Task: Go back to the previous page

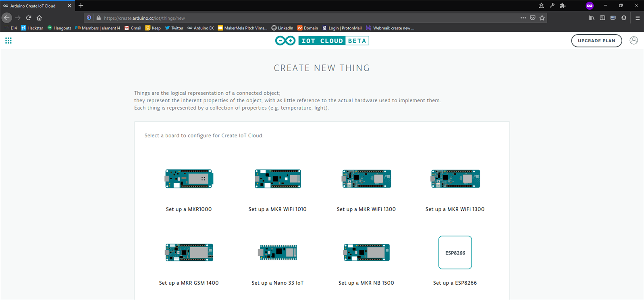Action: [7, 18]
